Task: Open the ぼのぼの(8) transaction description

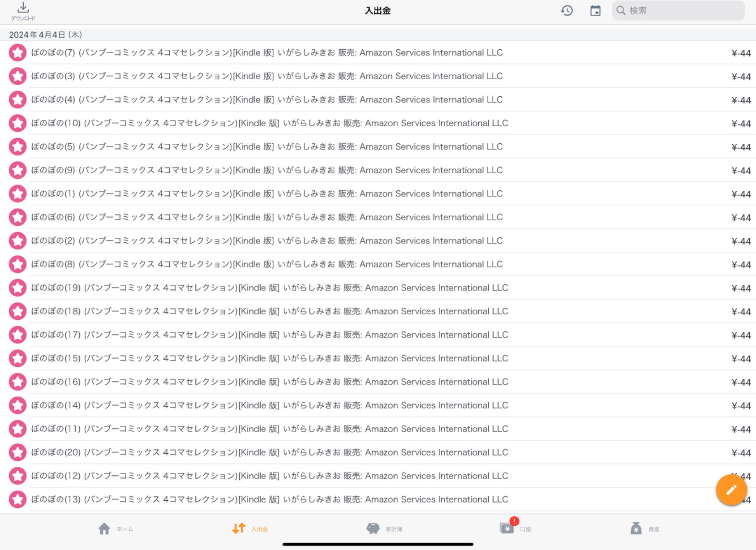Action: pos(267,264)
